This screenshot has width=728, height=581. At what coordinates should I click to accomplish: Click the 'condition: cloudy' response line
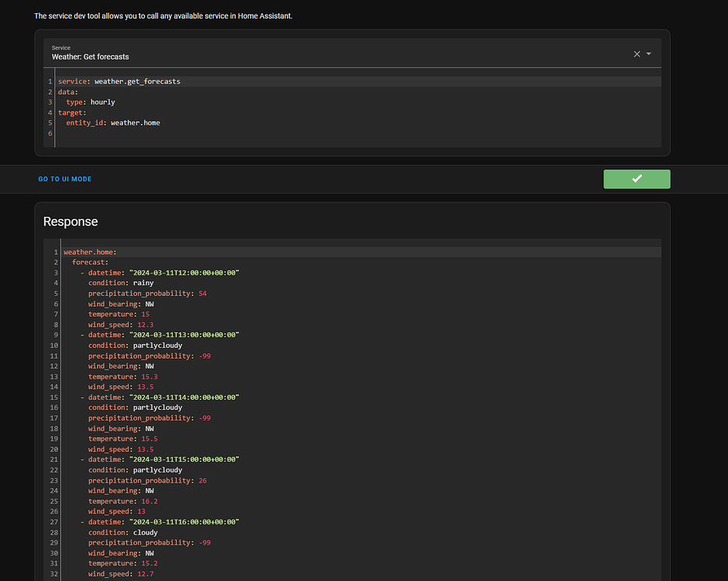tap(122, 532)
